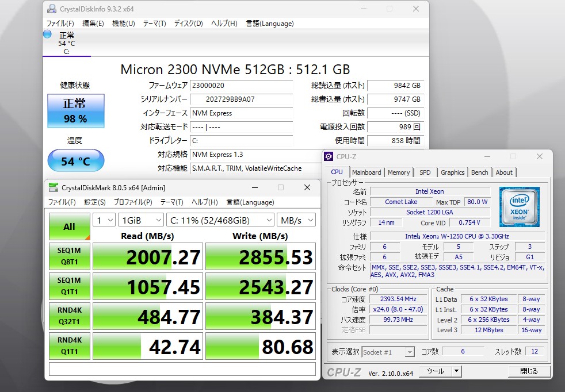Open 言語(Language) menu in CrystalDiskMark
Screen dimensions: 565x392
tap(250, 202)
